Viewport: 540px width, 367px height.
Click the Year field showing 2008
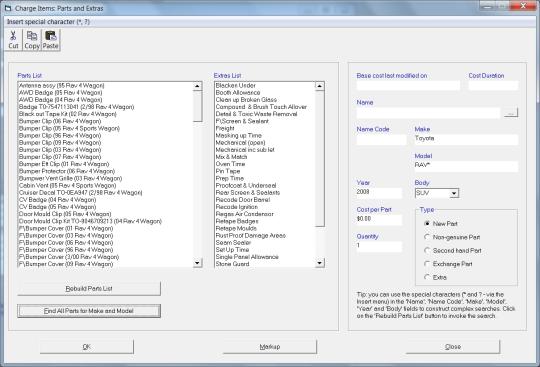click(x=379, y=193)
